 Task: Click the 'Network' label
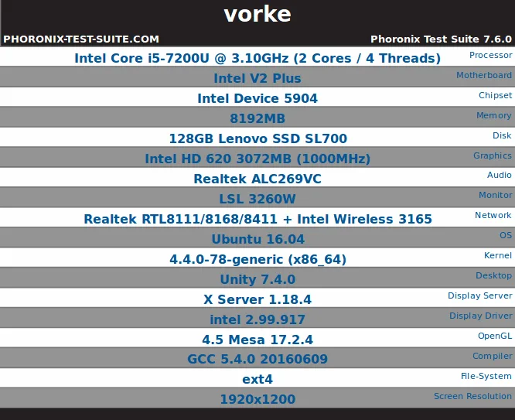point(493,215)
